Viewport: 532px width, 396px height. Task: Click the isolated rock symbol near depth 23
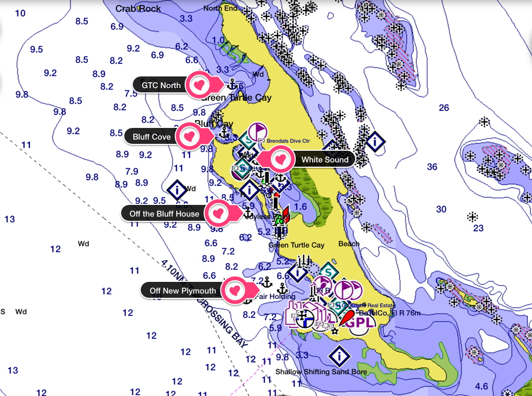(473, 217)
